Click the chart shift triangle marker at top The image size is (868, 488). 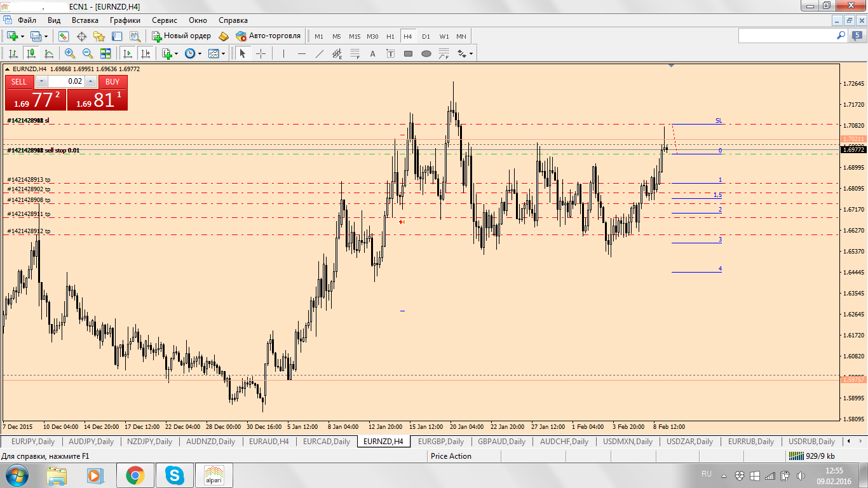click(672, 65)
